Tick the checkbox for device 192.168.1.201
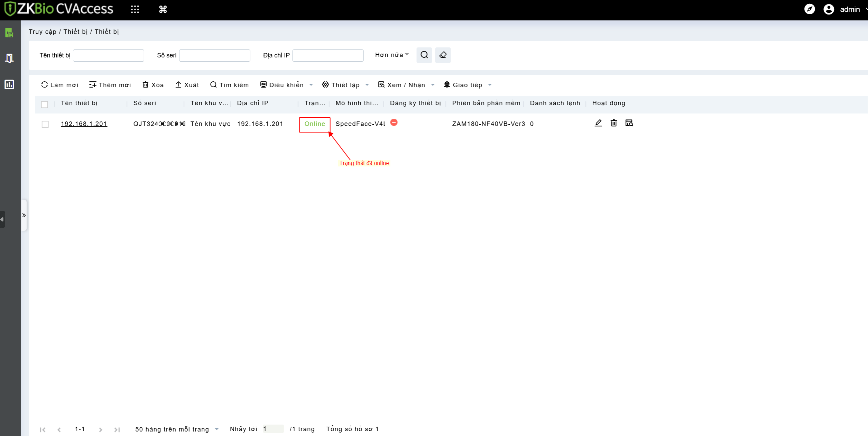 [45, 124]
